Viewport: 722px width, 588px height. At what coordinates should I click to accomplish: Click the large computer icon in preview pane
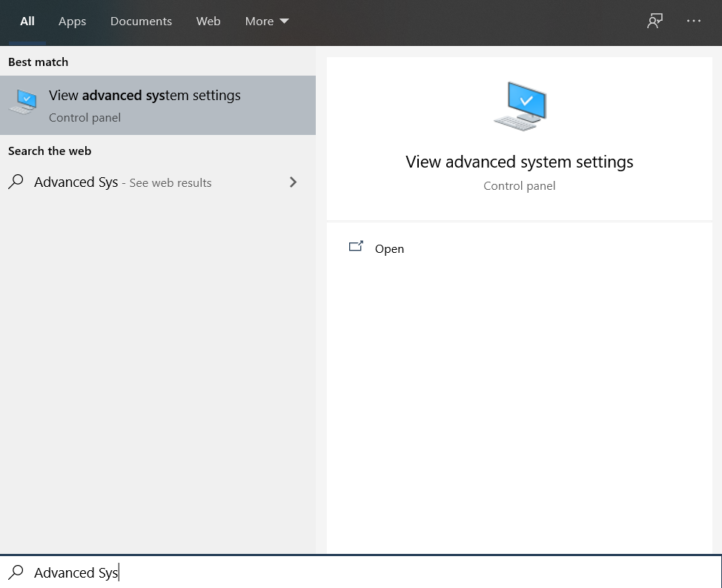tap(520, 107)
